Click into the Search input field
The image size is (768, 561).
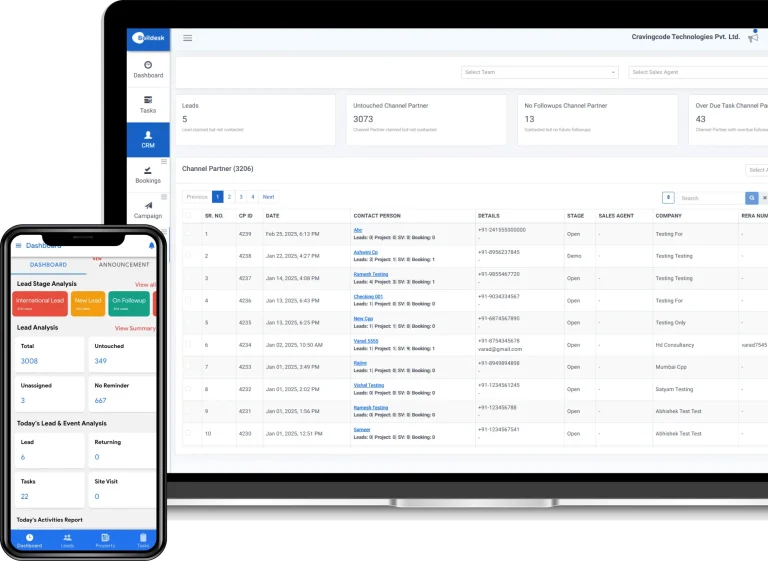pos(710,198)
